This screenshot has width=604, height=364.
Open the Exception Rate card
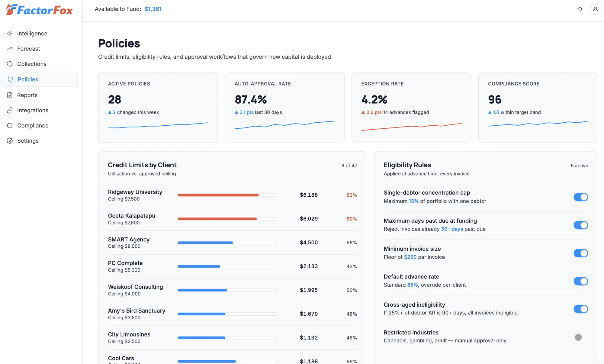(411, 107)
